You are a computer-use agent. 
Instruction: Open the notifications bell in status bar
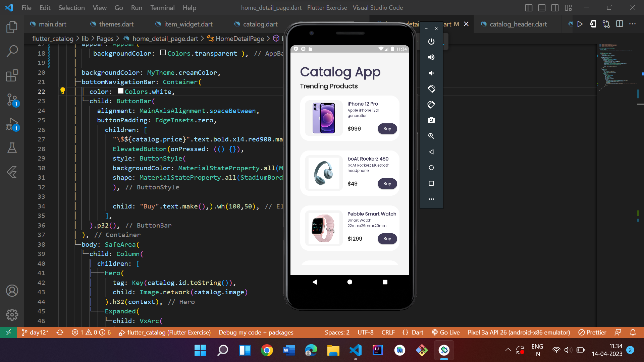633,332
